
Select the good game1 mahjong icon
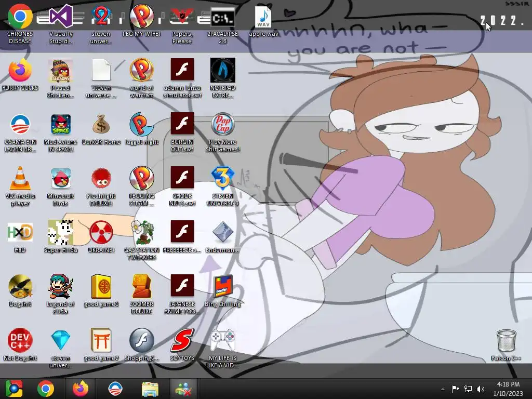tap(101, 291)
